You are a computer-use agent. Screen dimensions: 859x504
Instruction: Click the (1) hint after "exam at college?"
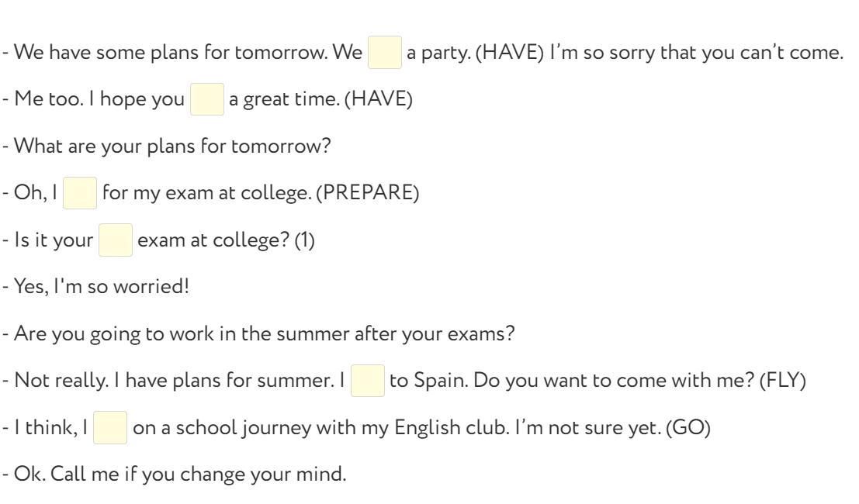[305, 240]
